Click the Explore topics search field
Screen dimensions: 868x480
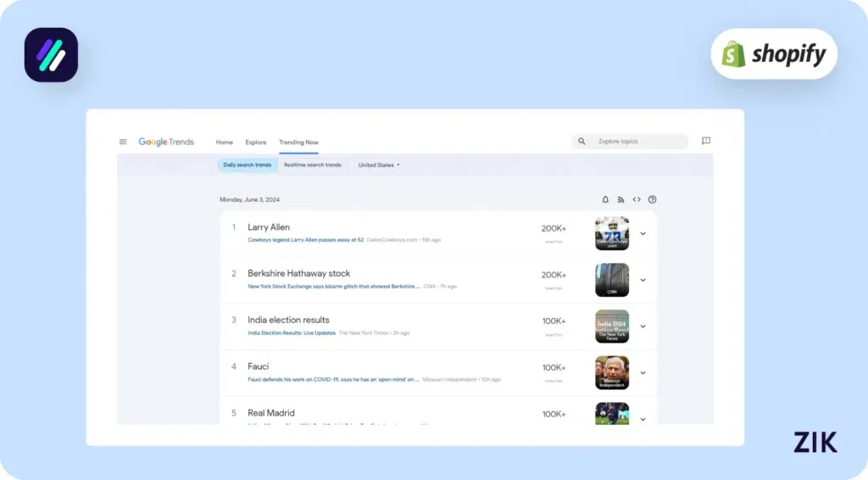(639, 142)
